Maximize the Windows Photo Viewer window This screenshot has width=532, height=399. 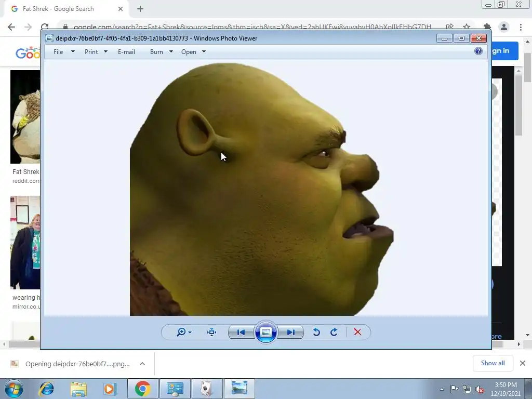[x=461, y=38]
